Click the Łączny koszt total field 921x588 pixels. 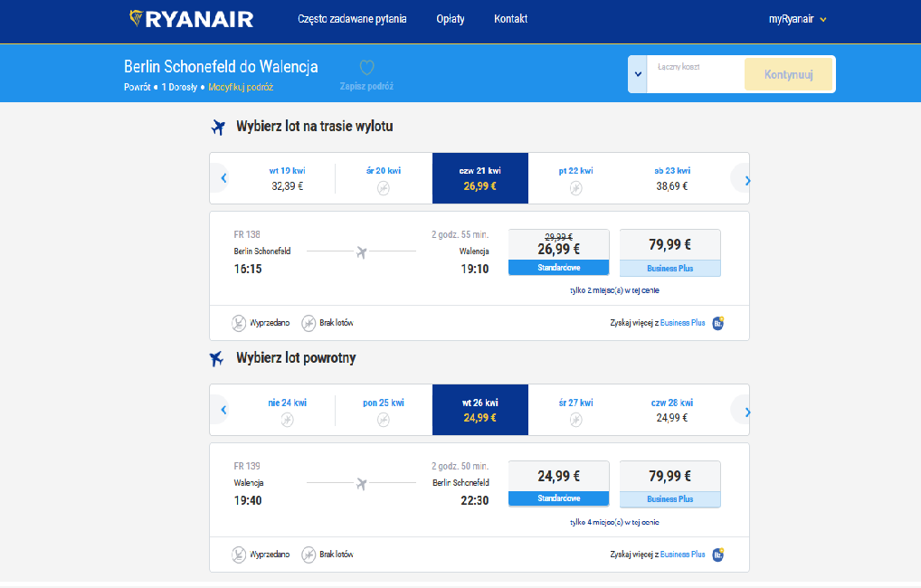point(696,74)
